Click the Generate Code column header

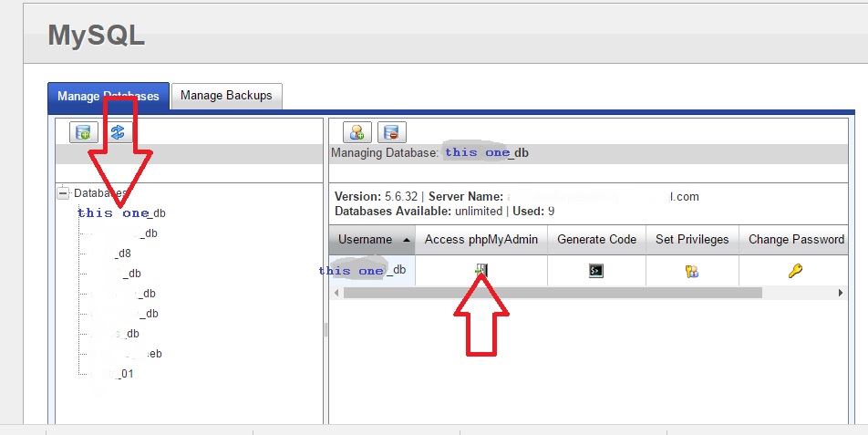[596, 240]
